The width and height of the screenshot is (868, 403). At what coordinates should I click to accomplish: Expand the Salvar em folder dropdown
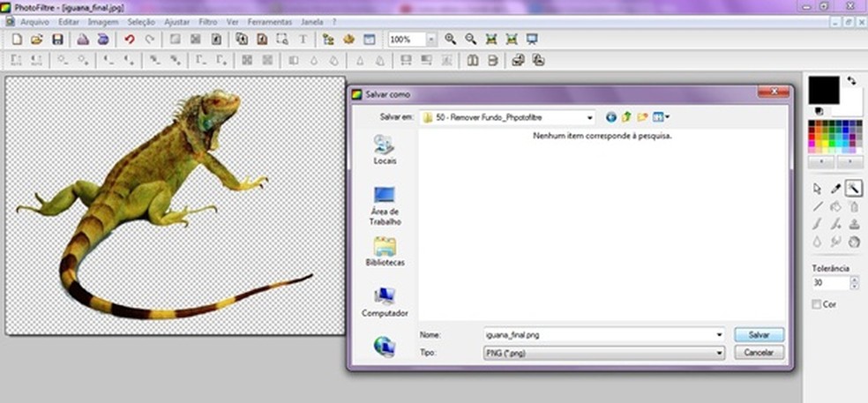click(x=590, y=117)
